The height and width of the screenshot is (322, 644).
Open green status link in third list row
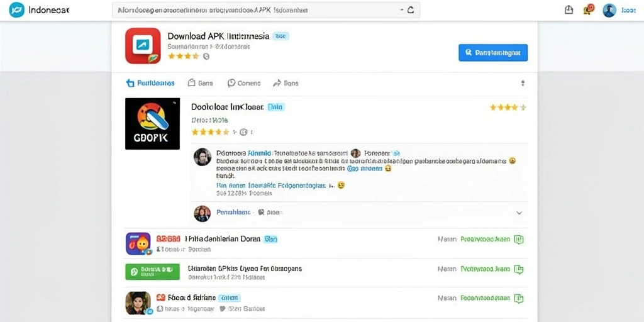pos(486,297)
